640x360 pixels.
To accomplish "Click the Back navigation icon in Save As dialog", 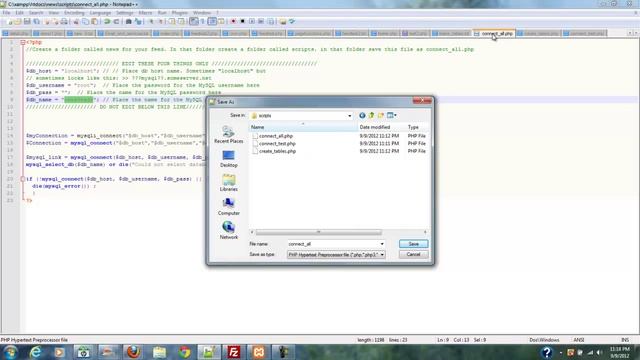I will pyautogui.click(x=362, y=116).
